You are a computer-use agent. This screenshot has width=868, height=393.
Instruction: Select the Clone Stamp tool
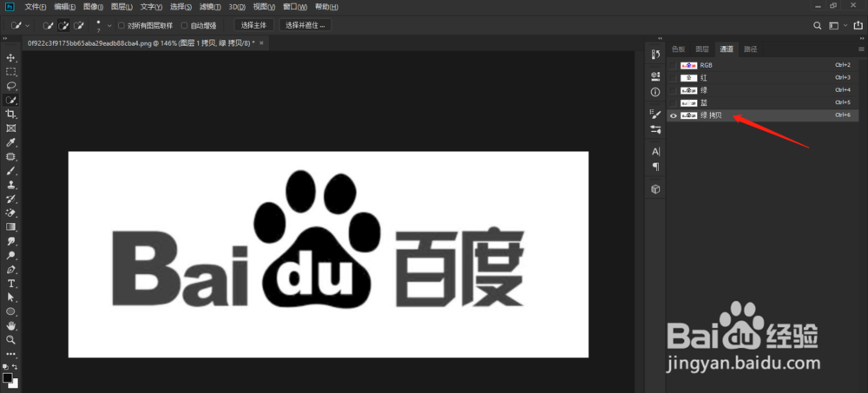coord(10,185)
